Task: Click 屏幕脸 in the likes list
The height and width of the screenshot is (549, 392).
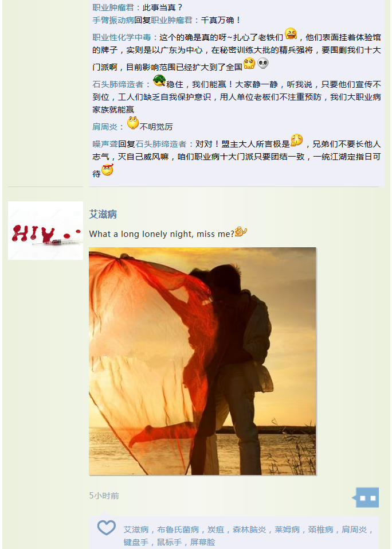Action: click(203, 542)
